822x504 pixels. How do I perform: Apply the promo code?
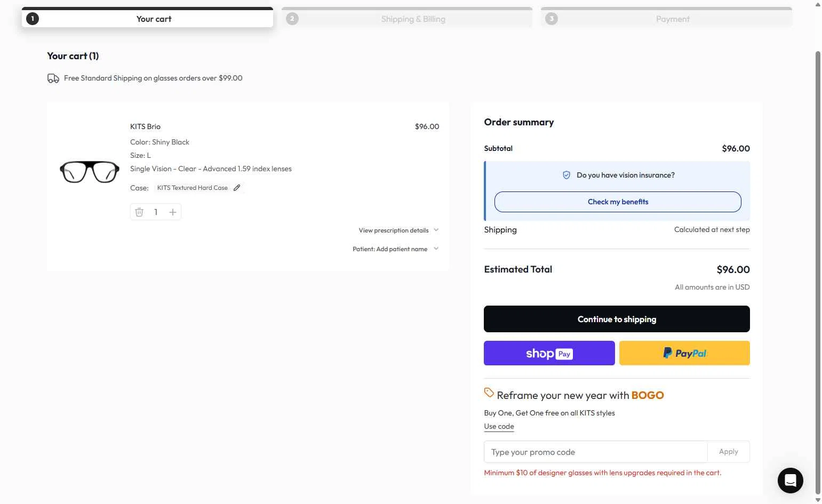coord(729,452)
